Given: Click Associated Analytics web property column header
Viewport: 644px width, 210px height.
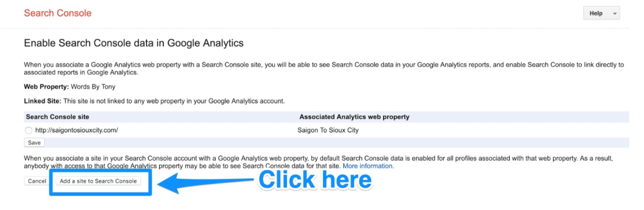Looking at the screenshot, I should click(x=354, y=117).
